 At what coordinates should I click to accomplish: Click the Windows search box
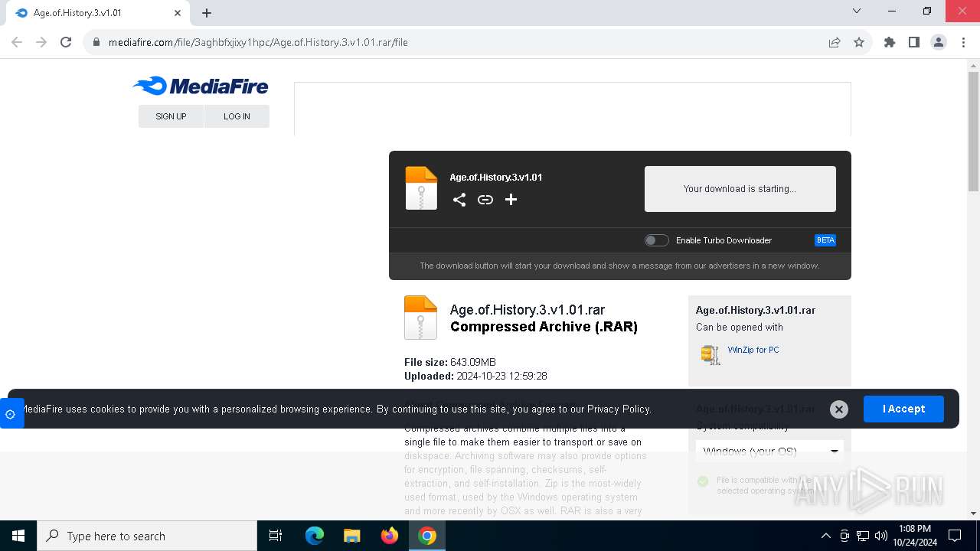(147, 536)
